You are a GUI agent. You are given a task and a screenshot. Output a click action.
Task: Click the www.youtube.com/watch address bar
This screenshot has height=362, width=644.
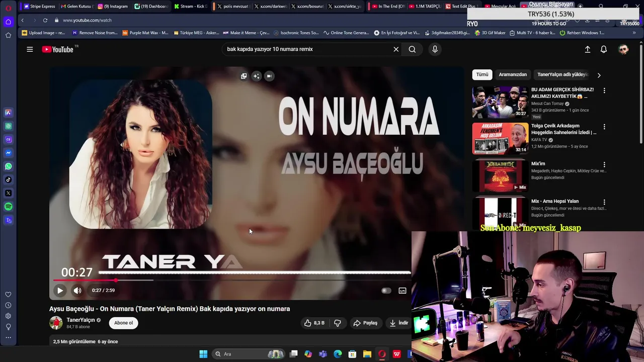pos(87,20)
